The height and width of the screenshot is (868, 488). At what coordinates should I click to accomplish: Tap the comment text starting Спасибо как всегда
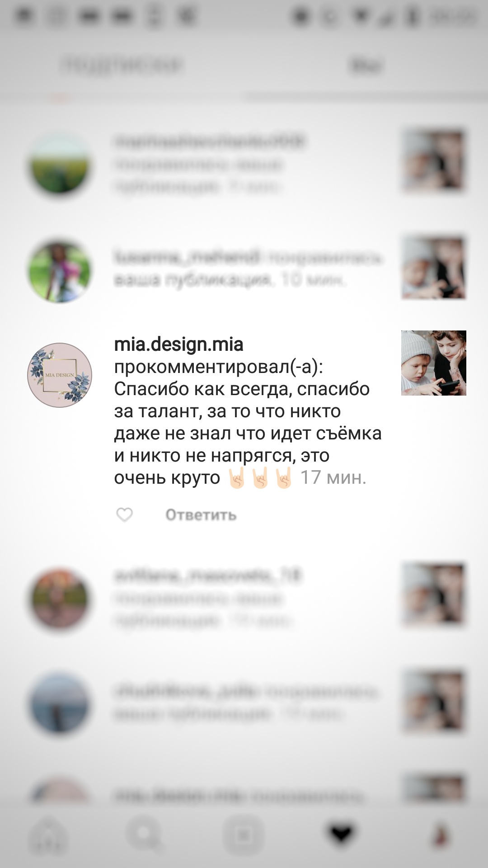[x=248, y=433]
